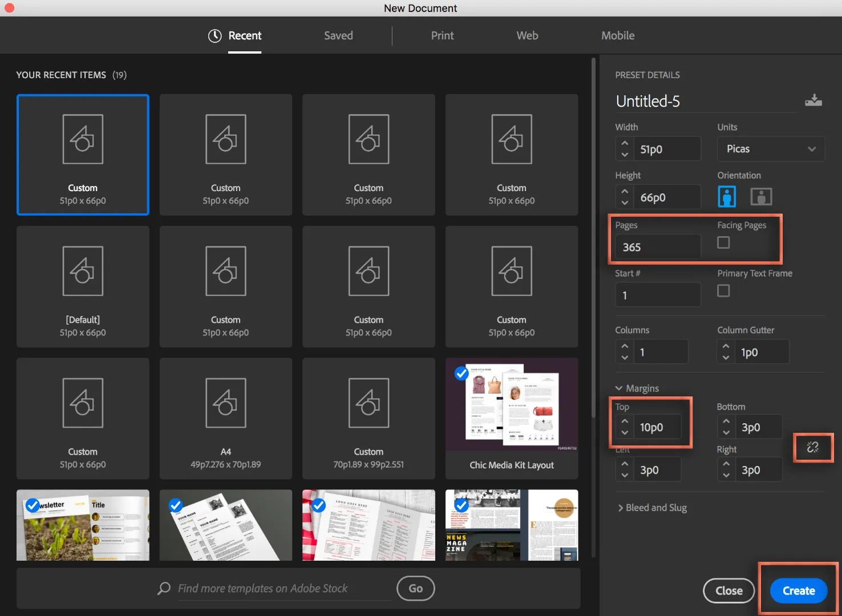Enable the Facing Pages checkbox
The image size is (842, 616).
723,242
